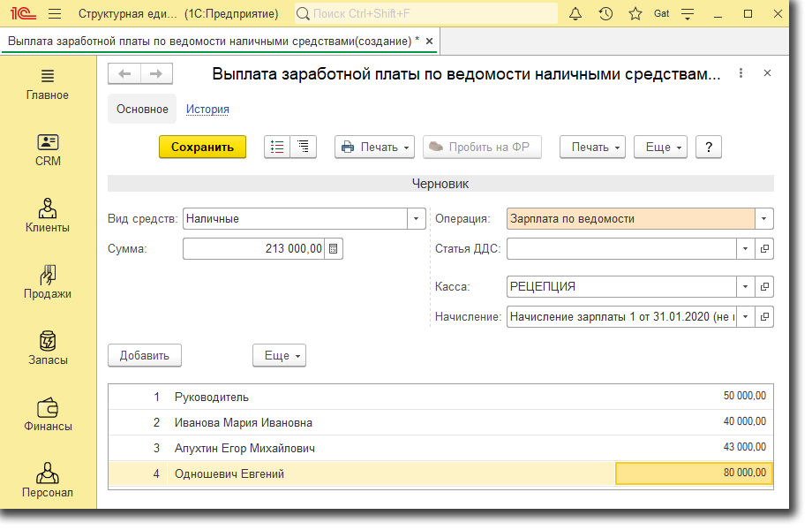This screenshot has width=812, height=530.
Task: Open notifications bell icon
Action: 575,14
